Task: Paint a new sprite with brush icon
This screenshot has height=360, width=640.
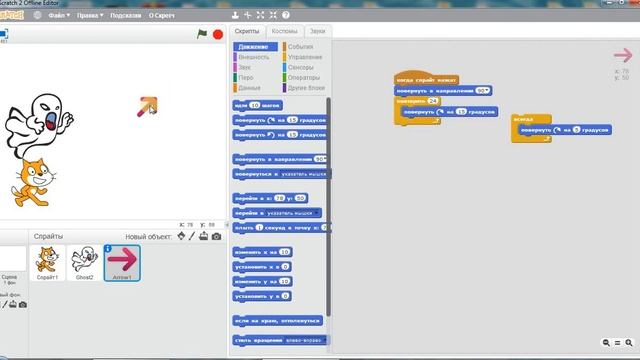Action: click(x=192, y=236)
